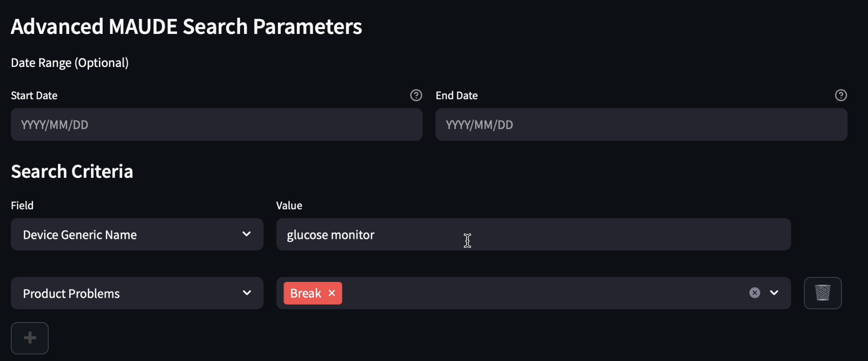
Task: Click the Start Date help question-mark icon
Action: click(416, 95)
